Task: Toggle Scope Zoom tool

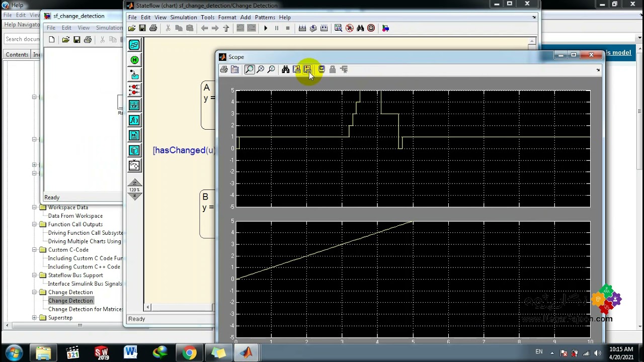Action: tap(250, 69)
